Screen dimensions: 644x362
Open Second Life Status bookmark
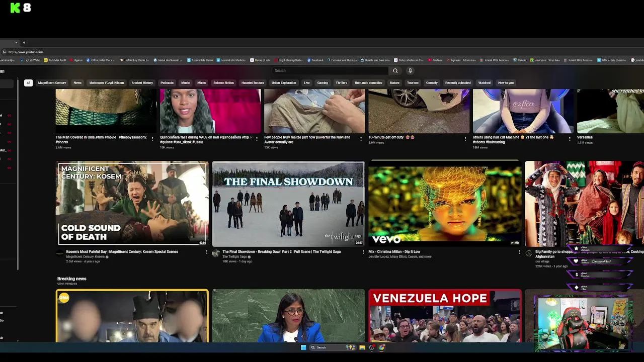tap(200, 60)
